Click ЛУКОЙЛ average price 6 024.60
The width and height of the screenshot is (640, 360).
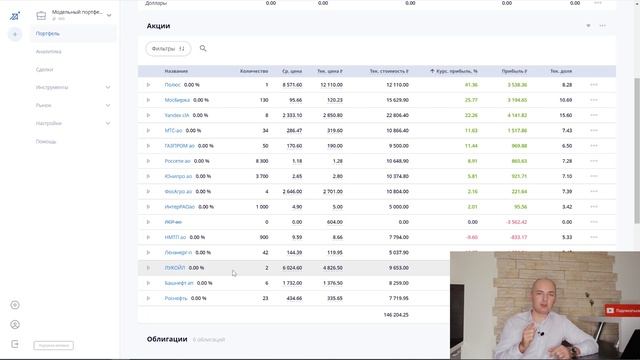pos(292,268)
